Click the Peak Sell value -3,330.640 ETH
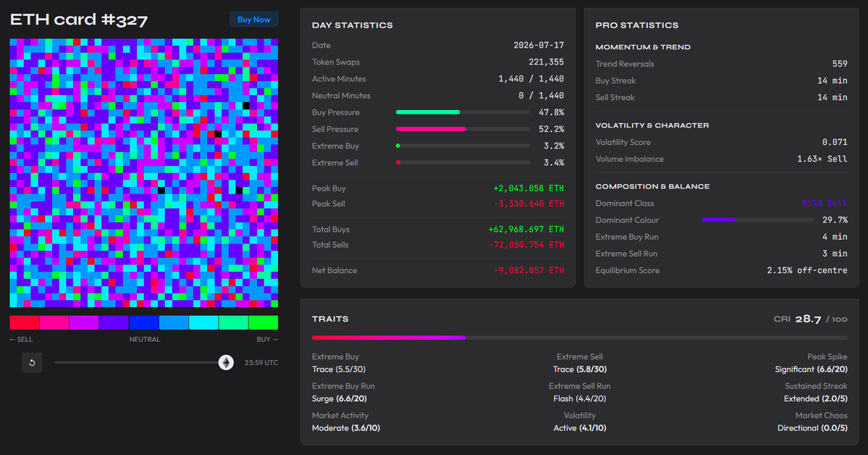 [x=528, y=204]
